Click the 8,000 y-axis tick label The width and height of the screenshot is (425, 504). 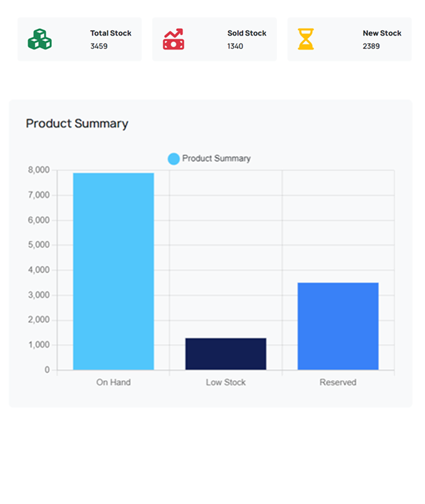click(39, 170)
